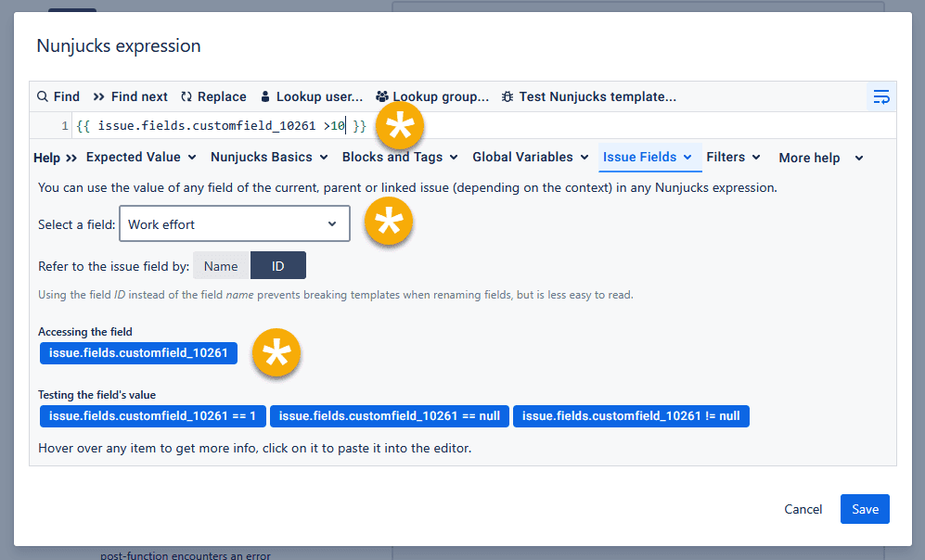Paste issue.fields.customfield_10261 accessor snippet
Viewport: 925px width, 560px height.
[138, 353]
